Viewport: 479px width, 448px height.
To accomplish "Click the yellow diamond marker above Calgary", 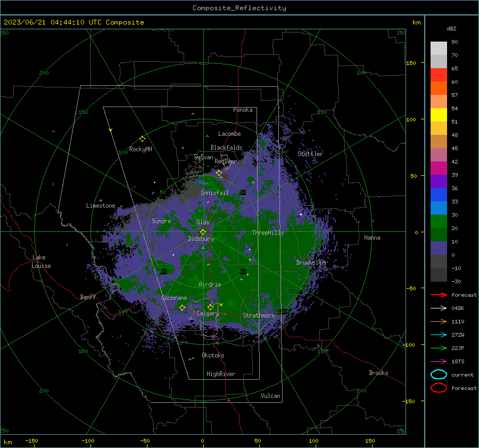I will click(210, 307).
